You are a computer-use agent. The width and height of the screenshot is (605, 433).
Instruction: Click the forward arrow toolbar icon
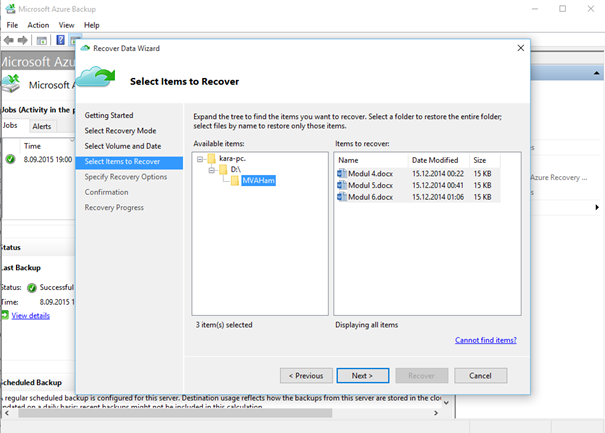[23, 40]
